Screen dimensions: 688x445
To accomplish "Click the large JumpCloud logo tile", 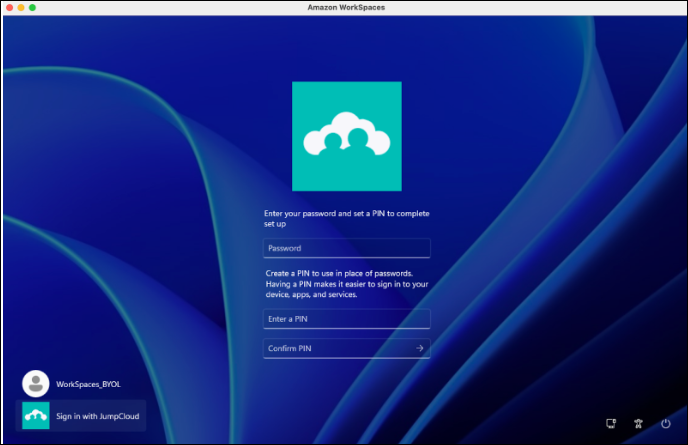I will 346,136.
